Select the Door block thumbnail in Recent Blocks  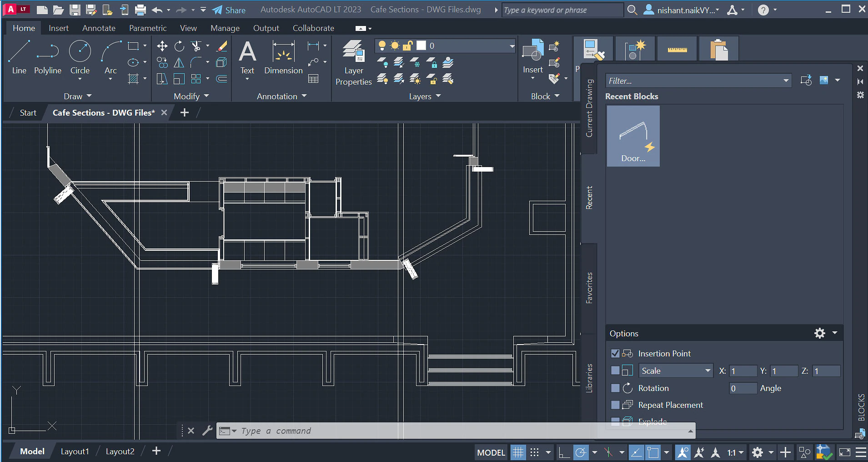coord(632,136)
